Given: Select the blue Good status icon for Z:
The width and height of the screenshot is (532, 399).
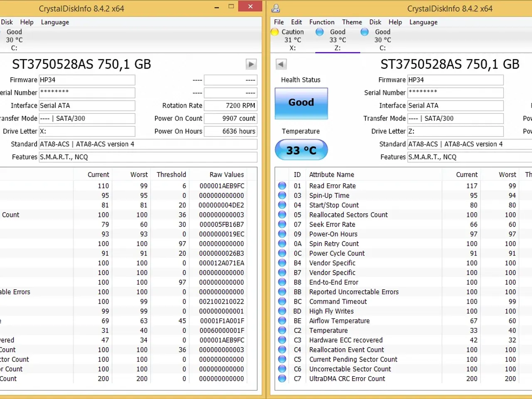Looking at the screenshot, I should [x=320, y=32].
